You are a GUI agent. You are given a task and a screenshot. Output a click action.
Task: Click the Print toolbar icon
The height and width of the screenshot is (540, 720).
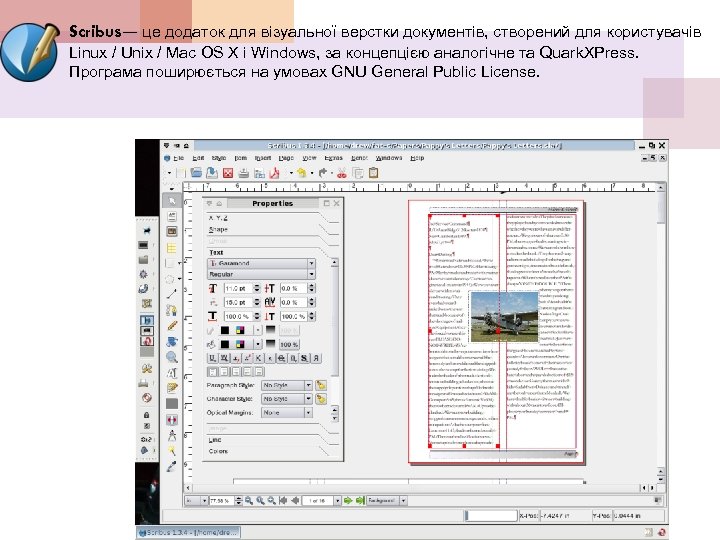tap(243, 173)
